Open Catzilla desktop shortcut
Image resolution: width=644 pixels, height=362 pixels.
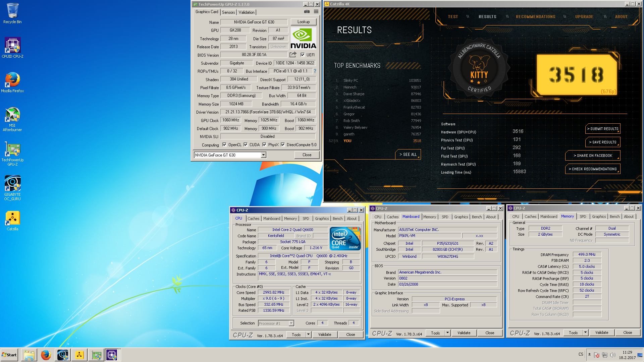coord(12,221)
